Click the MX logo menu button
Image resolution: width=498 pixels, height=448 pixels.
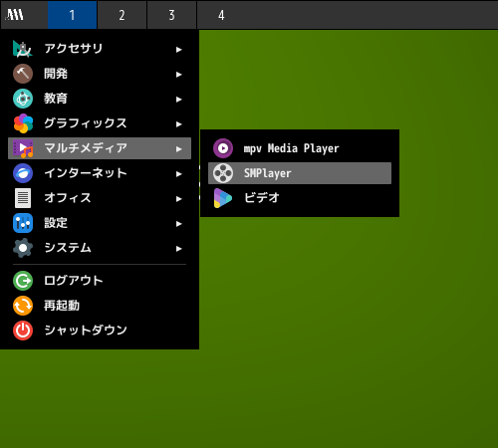pyautogui.click(x=15, y=15)
